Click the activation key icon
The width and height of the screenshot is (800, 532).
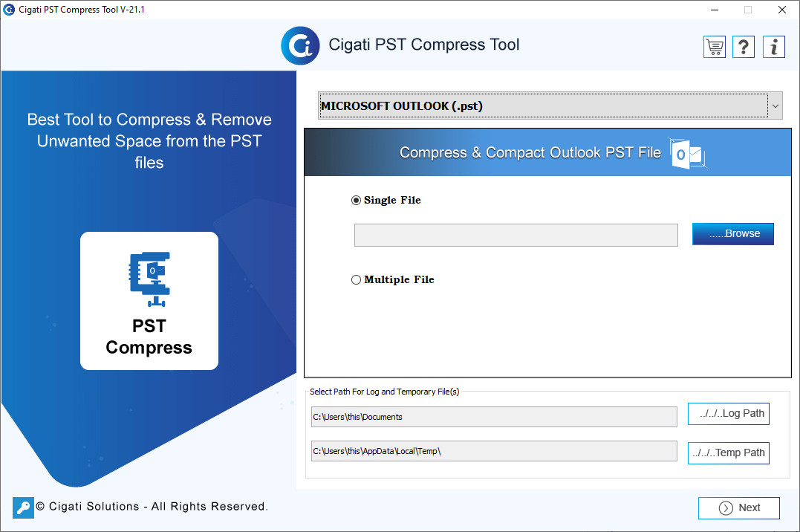pos(23,507)
